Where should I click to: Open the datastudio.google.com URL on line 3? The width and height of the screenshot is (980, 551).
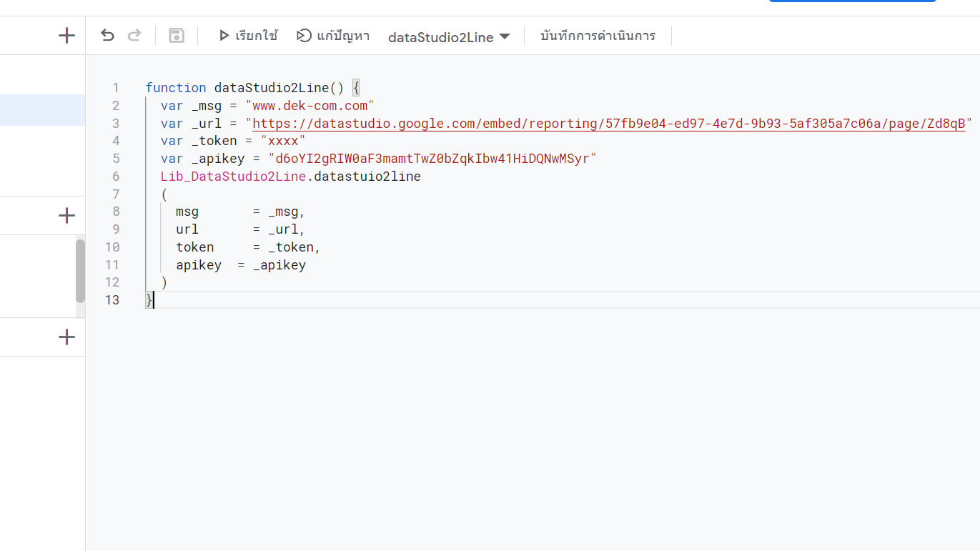pyautogui.click(x=608, y=124)
